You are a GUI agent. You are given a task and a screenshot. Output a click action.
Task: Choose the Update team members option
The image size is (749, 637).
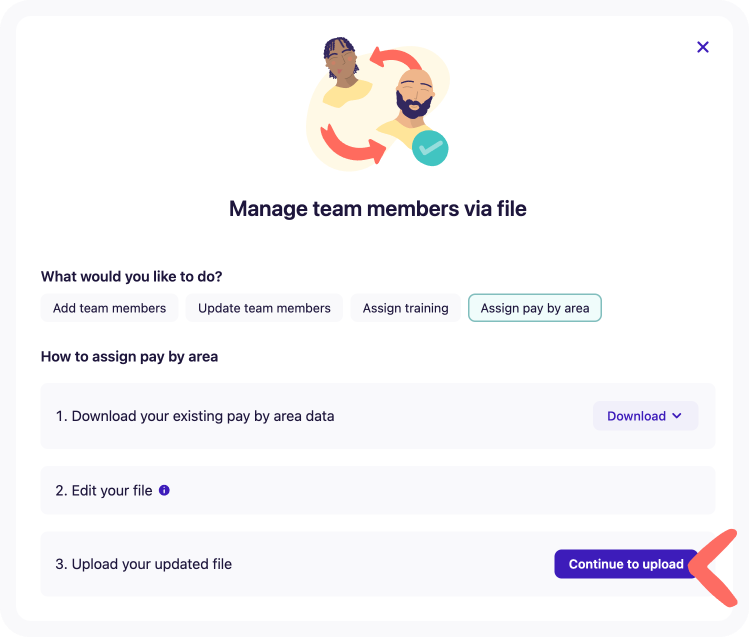pos(264,308)
